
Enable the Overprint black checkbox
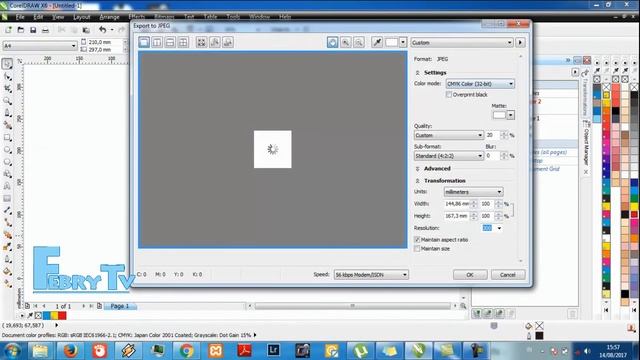(x=449, y=95)
